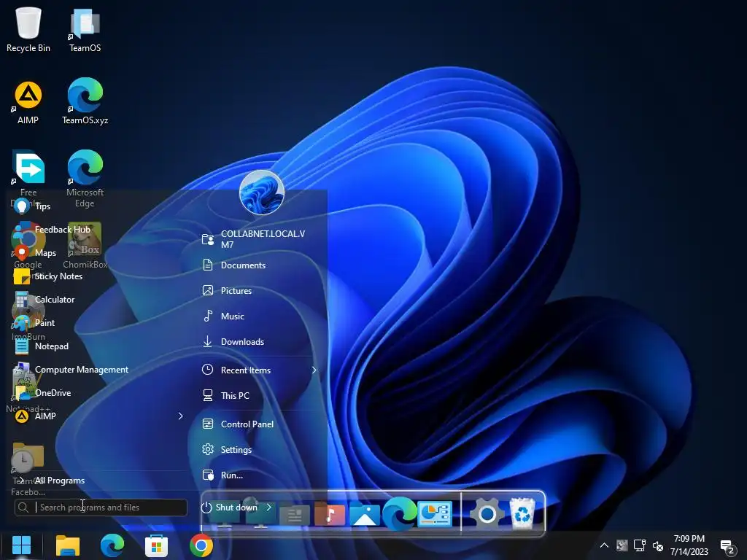Click the user account picture
Viewport: 747px width, 560px height.
(x=262, y=192)
